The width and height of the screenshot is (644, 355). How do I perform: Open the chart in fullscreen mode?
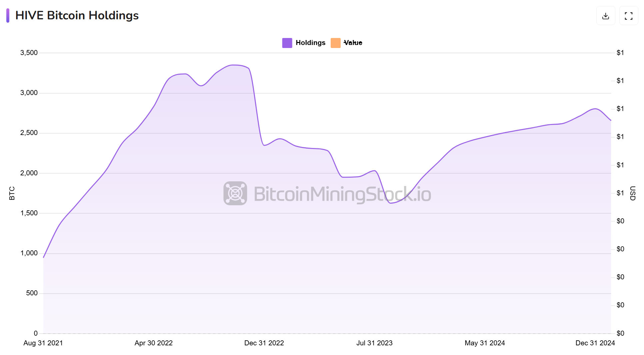click(628, 16)
